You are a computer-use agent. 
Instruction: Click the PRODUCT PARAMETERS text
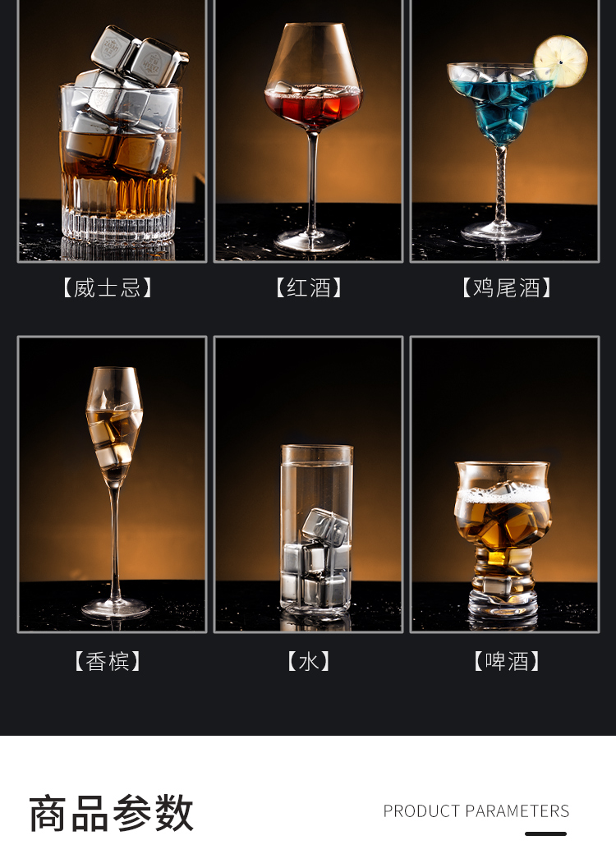tap(476, 811)
